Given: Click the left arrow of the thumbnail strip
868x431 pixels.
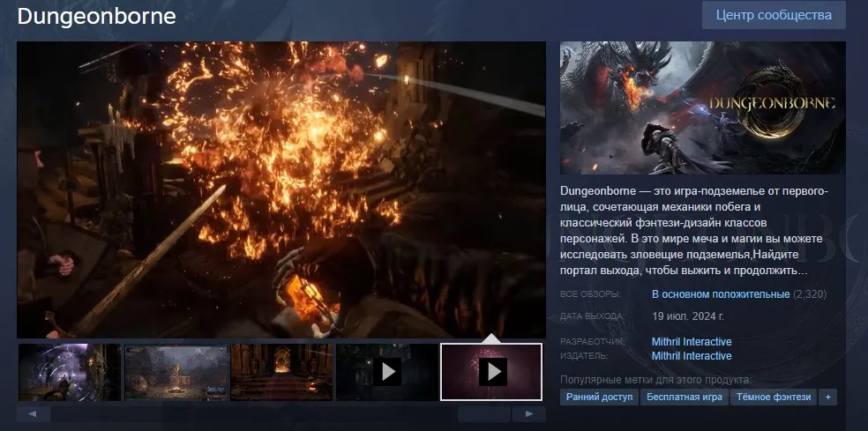Looking at the screenshot, I should point(34,414).
